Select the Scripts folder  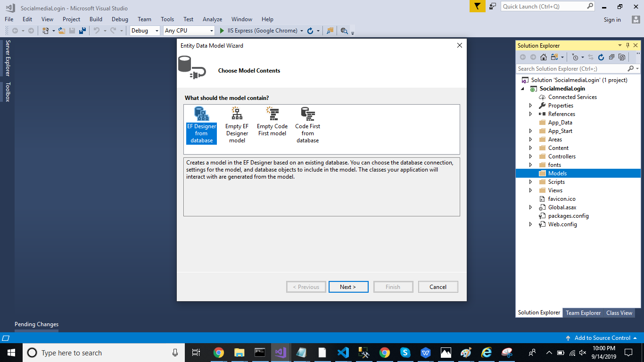pyautogui.click(x=556, y=182)
